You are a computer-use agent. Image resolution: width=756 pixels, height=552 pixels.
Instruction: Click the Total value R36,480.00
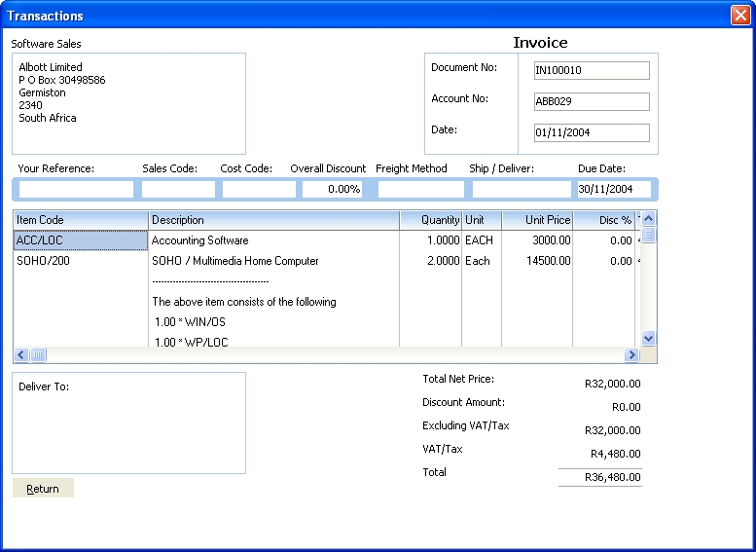coord(612,477)
